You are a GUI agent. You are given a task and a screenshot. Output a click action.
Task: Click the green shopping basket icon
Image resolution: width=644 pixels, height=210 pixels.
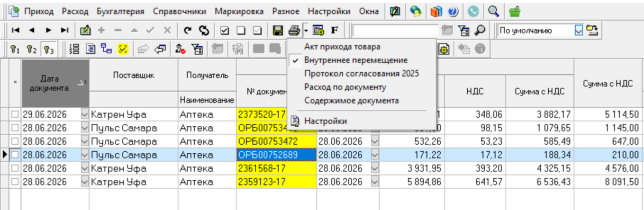514,11
